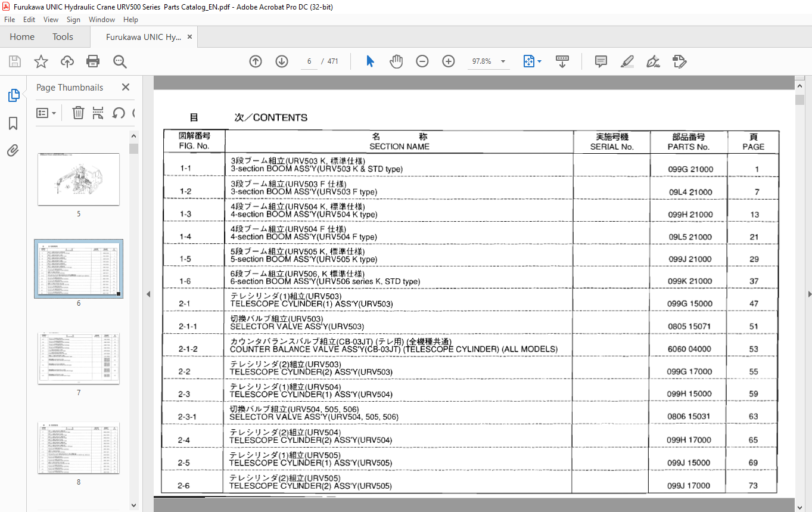Screen dimensions: 812x512
Task: Select the highlight text pen tool
Action: pos(627,61)
